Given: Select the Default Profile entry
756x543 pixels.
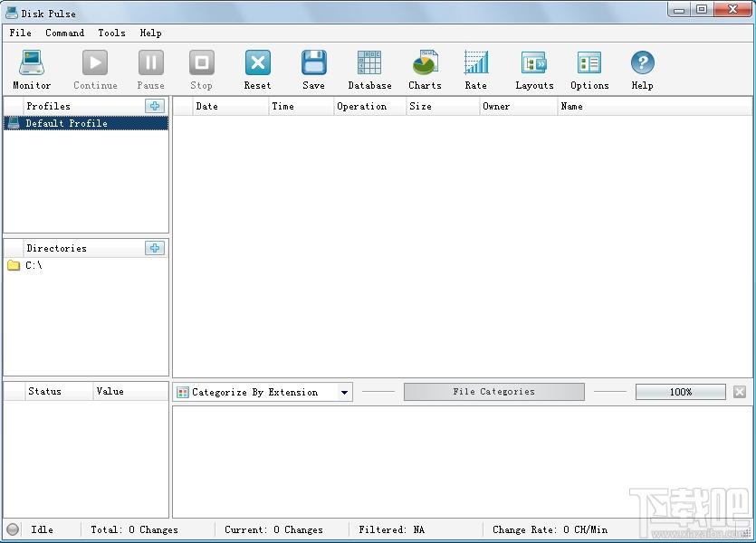Looking at the screenshot, I should pyautogui.click(x=86, y=123).
